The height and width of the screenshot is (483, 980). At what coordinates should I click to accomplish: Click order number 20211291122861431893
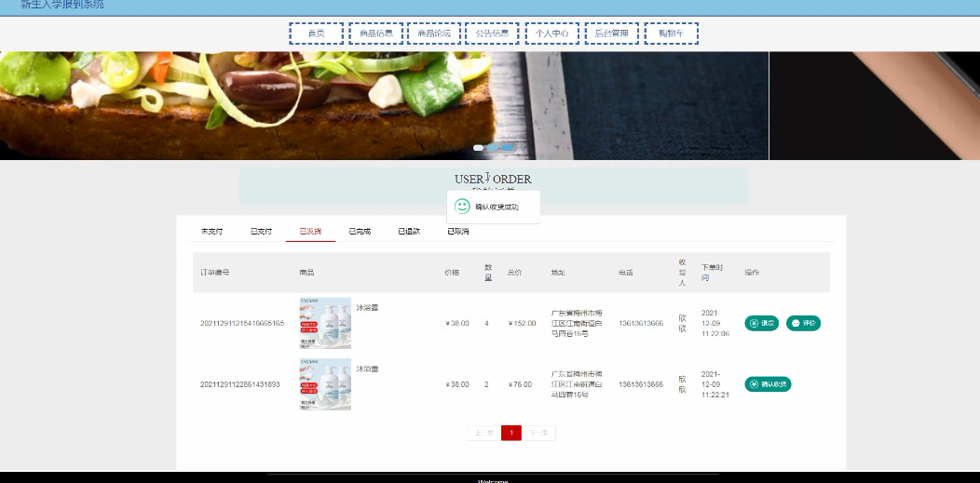240,384
